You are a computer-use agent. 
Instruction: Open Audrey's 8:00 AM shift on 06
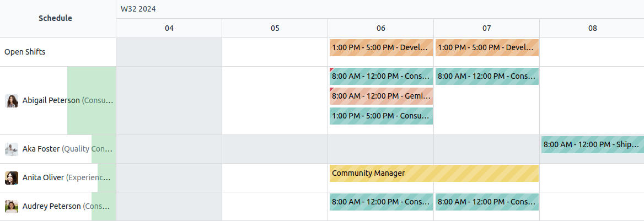tap(381, 202)
